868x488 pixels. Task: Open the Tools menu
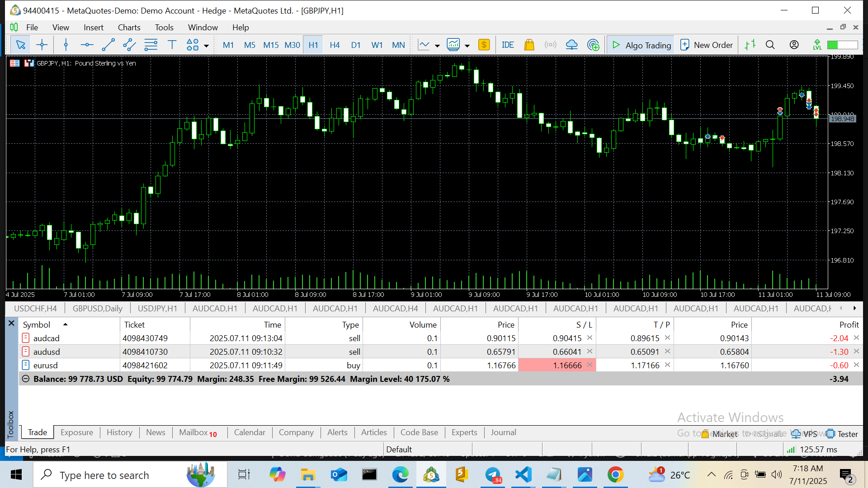[x=164, y=28]
